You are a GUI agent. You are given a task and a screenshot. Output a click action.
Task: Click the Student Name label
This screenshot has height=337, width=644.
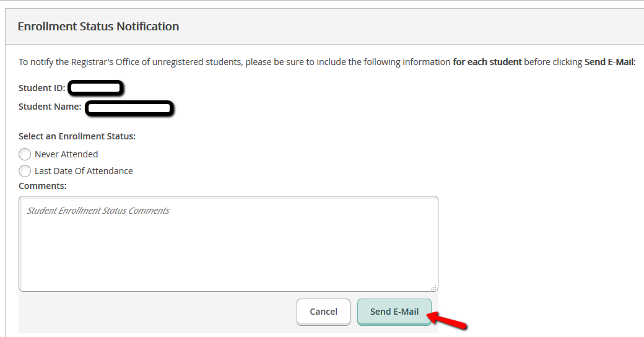50,107
